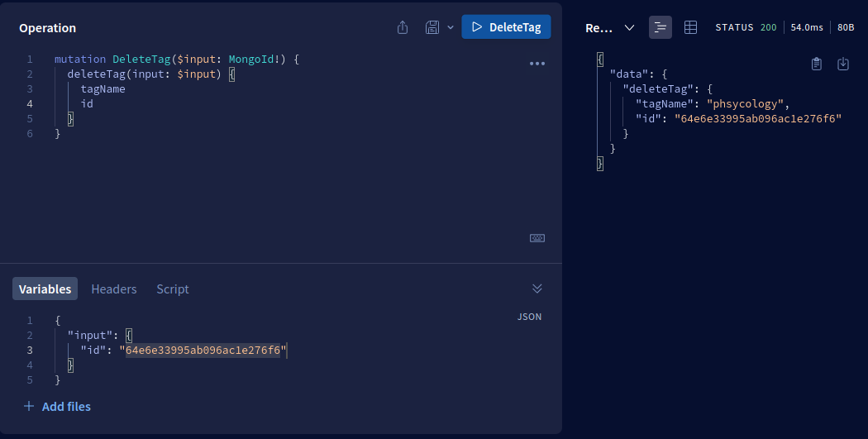Click the STATUS label in the response header
This screenshot has height=439, width=868.
tap(734, 27)
